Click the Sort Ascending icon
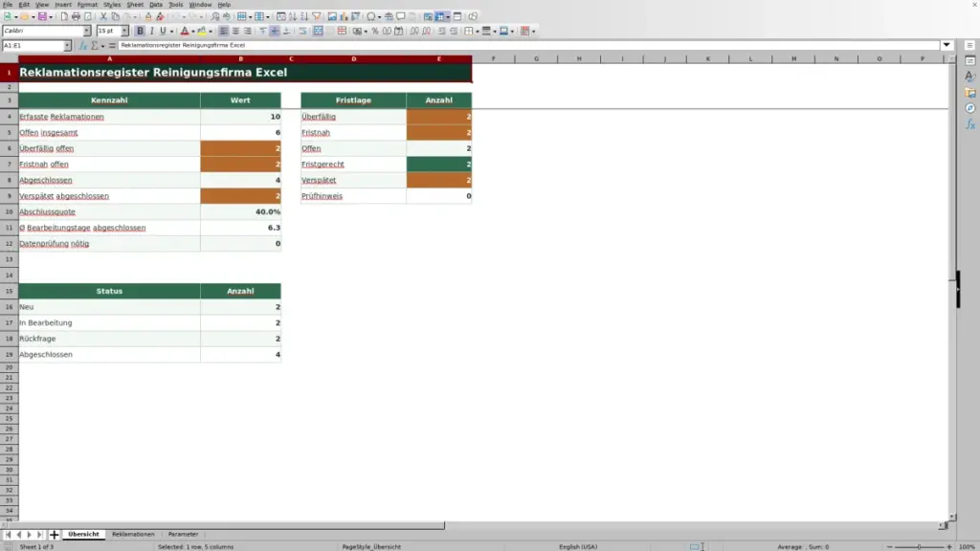980x551 pixels. tap(293, 17)
